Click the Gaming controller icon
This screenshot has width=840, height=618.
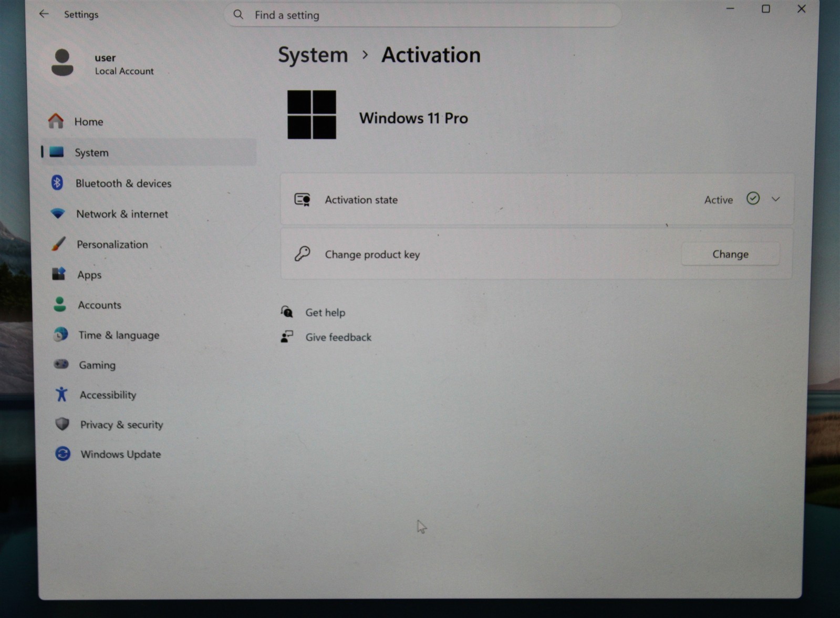61,364
